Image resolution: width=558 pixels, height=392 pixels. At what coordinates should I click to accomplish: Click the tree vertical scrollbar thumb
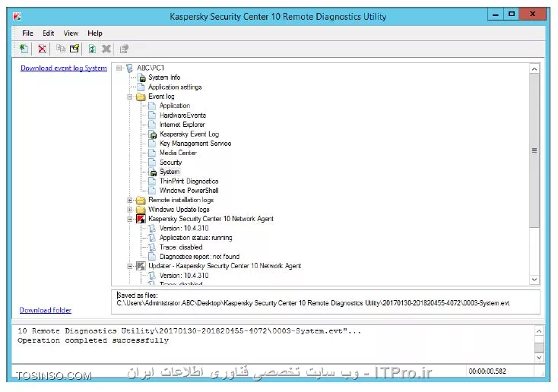pyautogui.click(x=534, y=150)
